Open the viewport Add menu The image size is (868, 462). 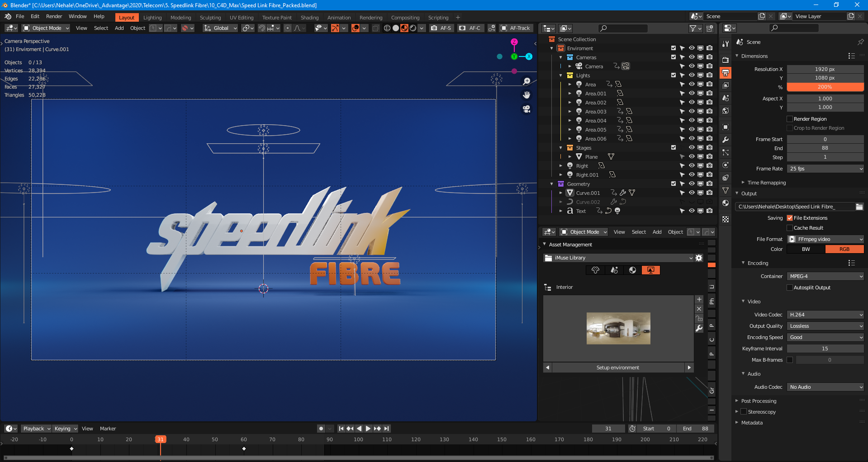click(119, 28)
